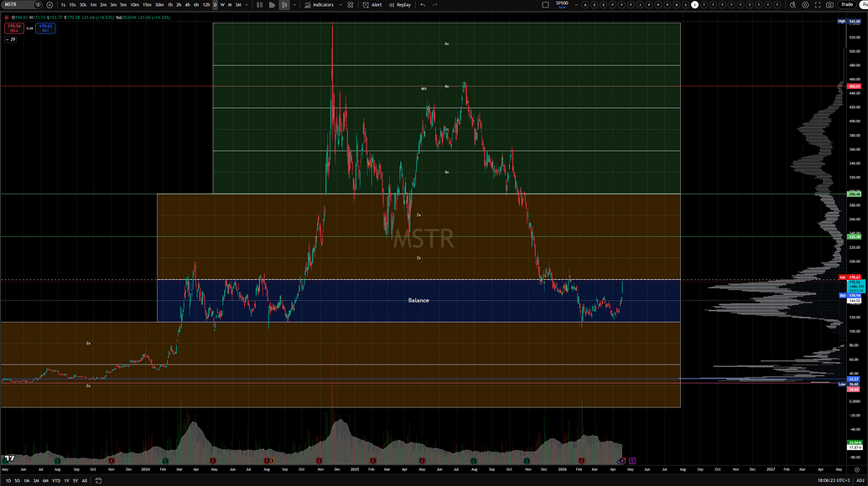Open indicator templates grid icon
The image size is (868, 486).
[x=351, y=4]
